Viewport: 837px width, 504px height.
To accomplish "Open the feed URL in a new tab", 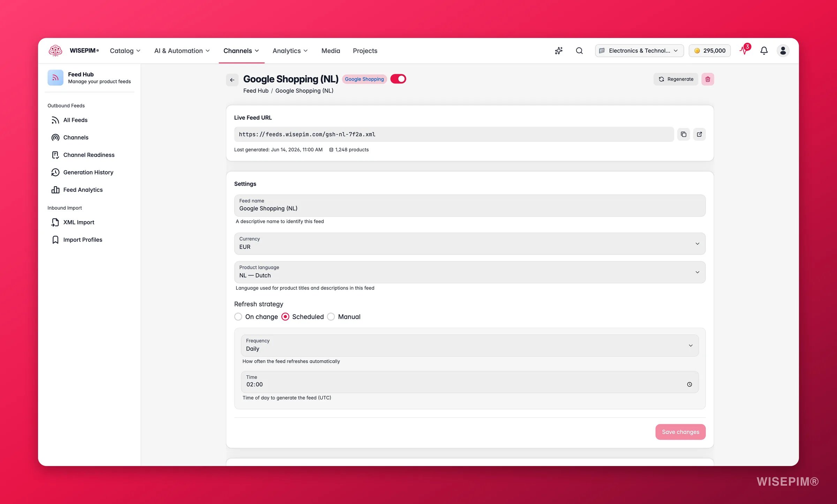I will (x=699, y=134).
